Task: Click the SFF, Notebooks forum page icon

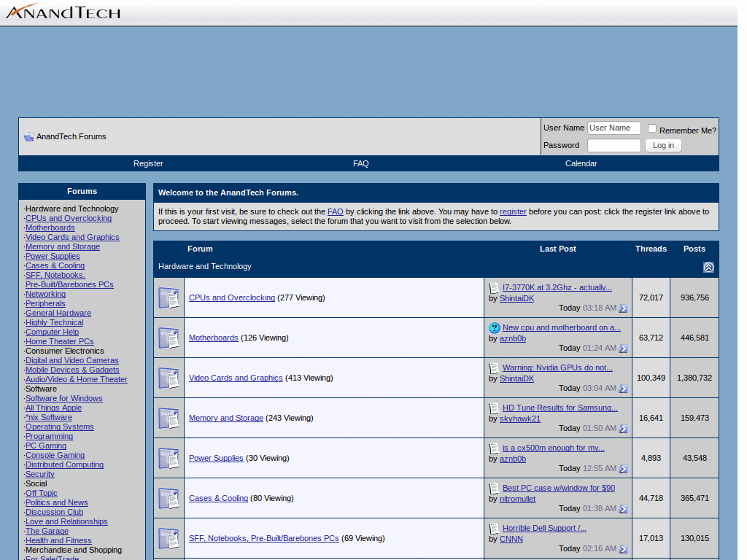Action: [169, 538]
